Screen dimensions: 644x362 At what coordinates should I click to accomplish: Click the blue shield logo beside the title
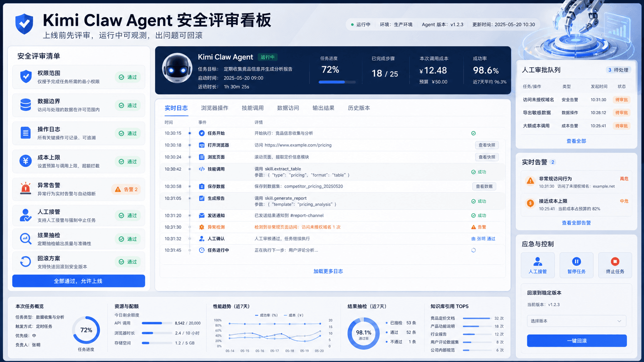tap(24, 24)
